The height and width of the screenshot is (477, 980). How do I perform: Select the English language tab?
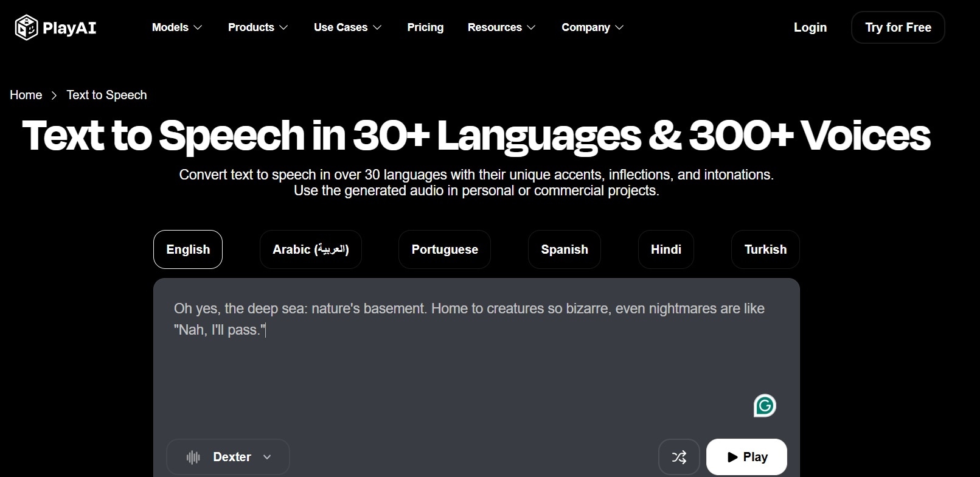tap(188, 249)
